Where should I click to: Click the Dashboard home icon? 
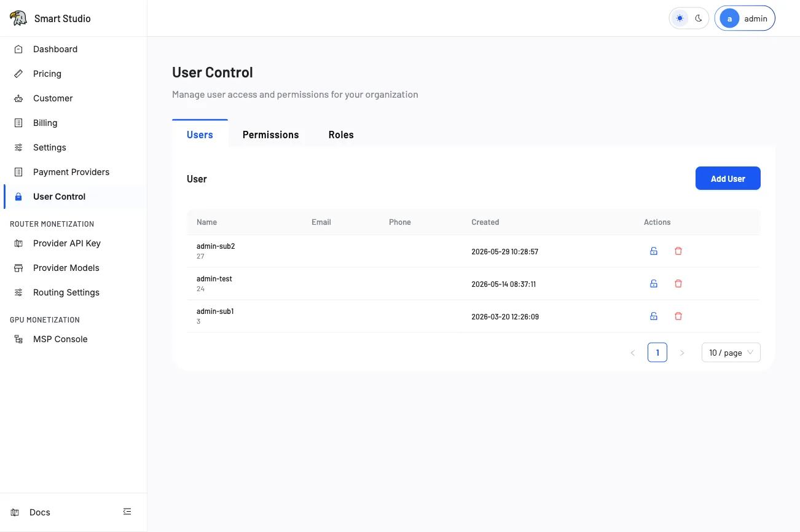pyautogui.click(x=18, y=49)
